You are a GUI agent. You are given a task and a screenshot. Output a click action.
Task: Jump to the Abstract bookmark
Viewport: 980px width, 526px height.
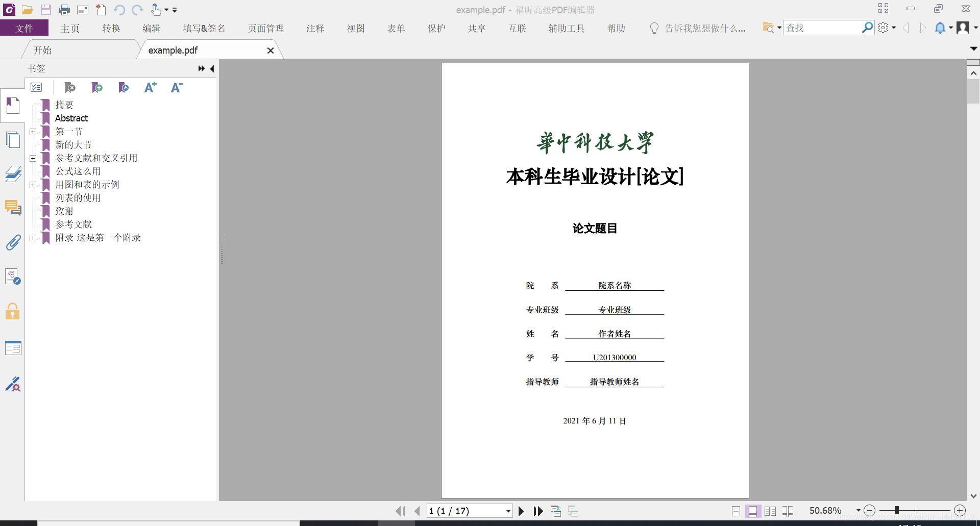(71, 118)
